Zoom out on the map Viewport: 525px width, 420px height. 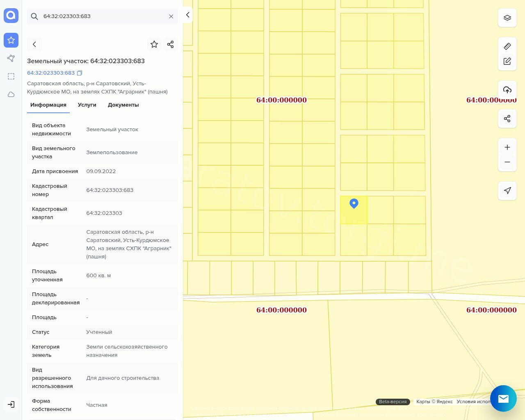pyautogui.click(x=507, y=162)
